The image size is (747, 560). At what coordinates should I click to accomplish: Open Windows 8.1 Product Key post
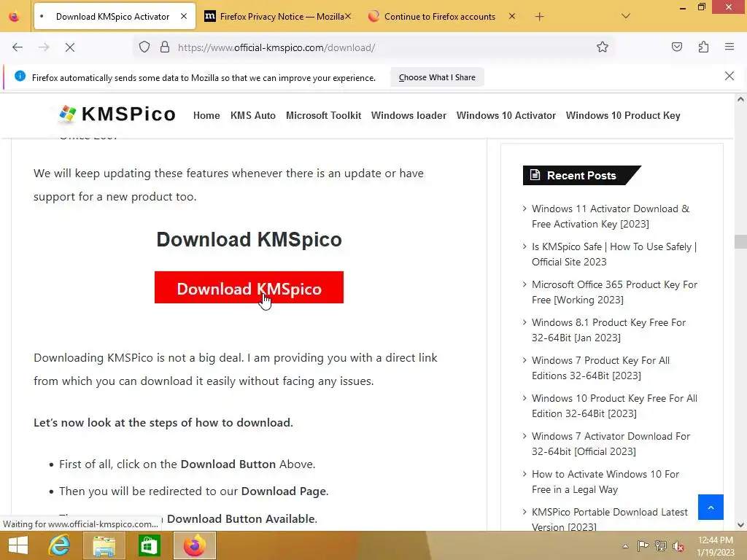click(608, 330)
